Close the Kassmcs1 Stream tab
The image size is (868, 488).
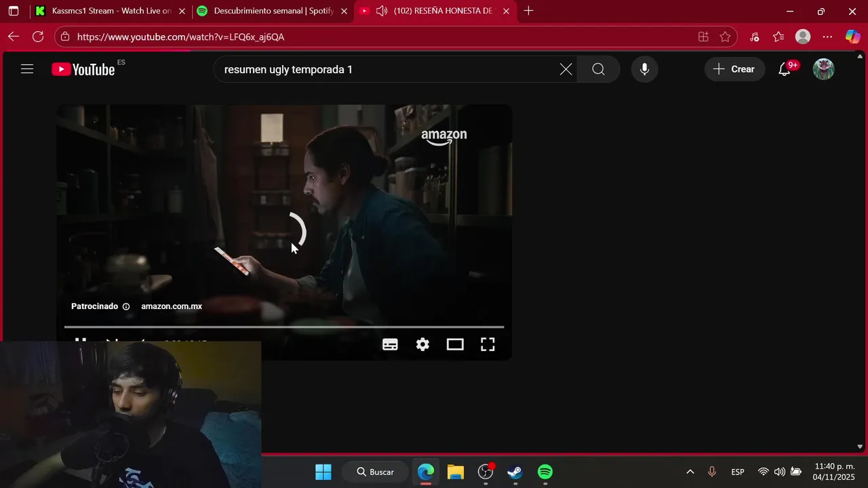(x=182, y=11)
